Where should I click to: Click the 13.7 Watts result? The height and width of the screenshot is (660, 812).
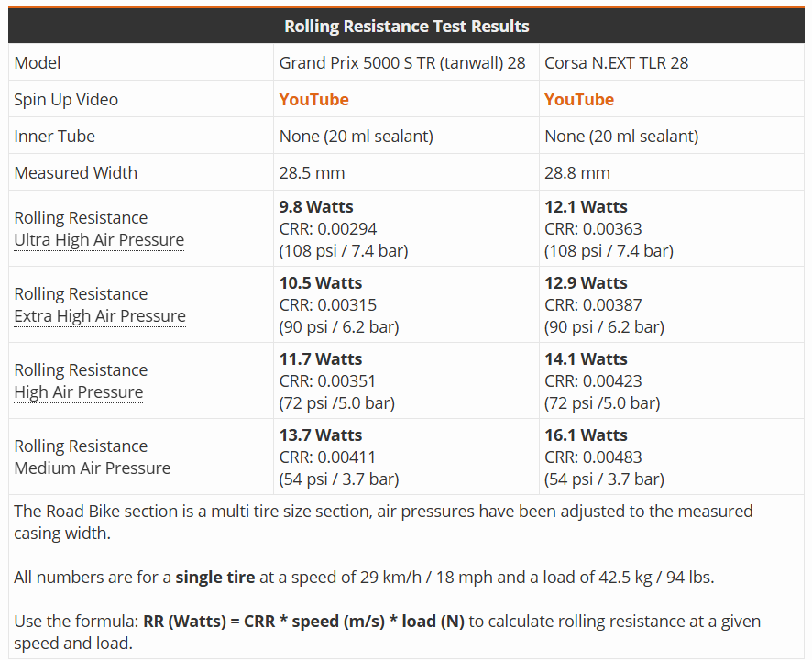pyautogui.click(x=321, y=435)
